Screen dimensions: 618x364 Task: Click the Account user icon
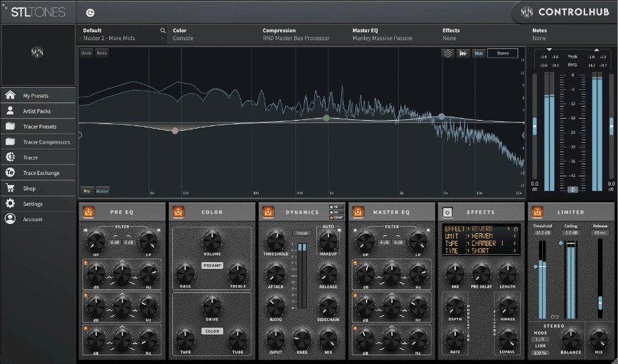click(x=10, y=219)
